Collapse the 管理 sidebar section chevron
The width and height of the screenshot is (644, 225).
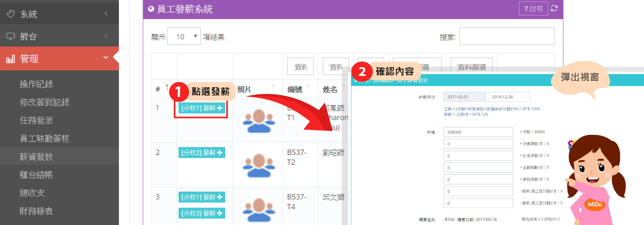pyautogui.click(x=106, y=57)
